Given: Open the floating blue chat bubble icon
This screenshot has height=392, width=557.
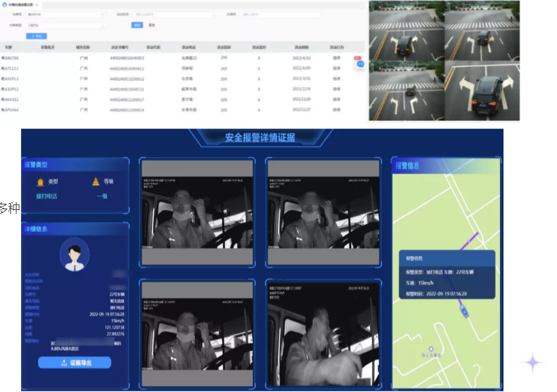Looking at the screenshot, I should pos(360,64).
